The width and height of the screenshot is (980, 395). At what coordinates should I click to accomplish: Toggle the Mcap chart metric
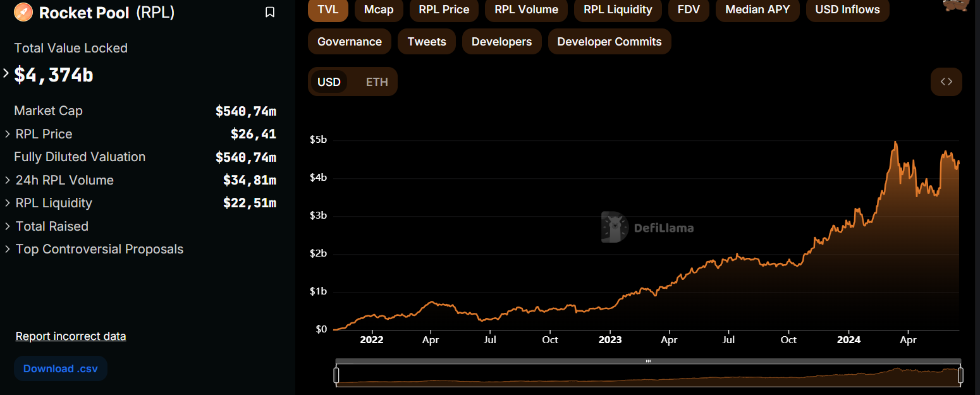(x=379, y=9)
